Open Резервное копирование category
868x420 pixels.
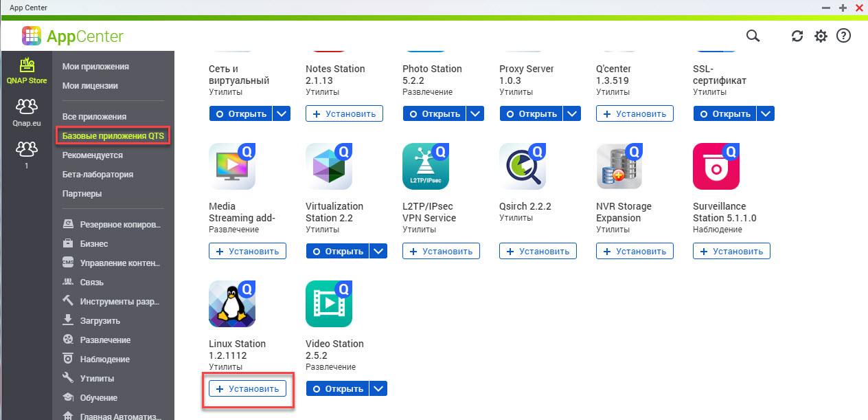click(x=113, y=224)
